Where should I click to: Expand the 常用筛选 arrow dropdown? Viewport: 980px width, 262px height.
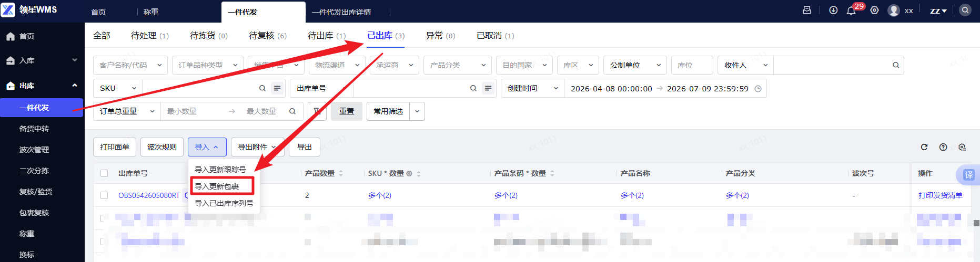417,111
